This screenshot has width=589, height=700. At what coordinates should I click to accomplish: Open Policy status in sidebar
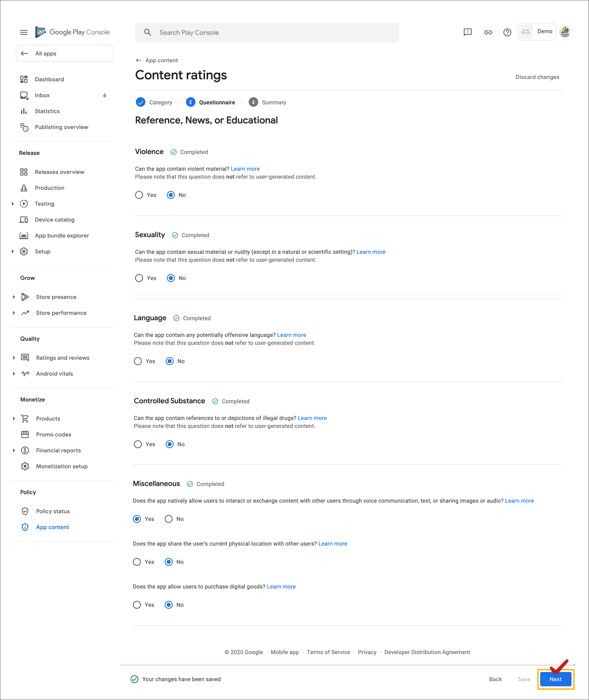tap(53, 511)
